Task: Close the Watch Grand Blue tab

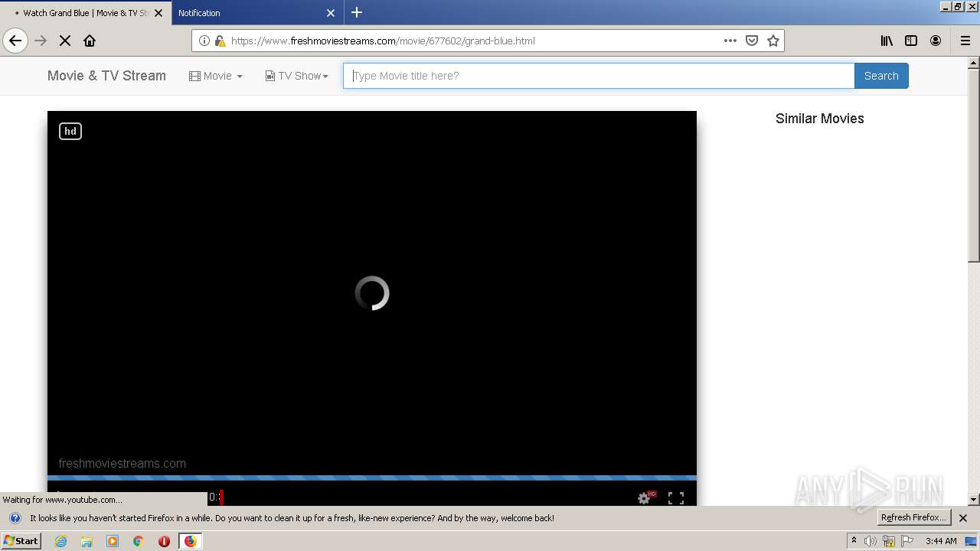Action: 158,13
